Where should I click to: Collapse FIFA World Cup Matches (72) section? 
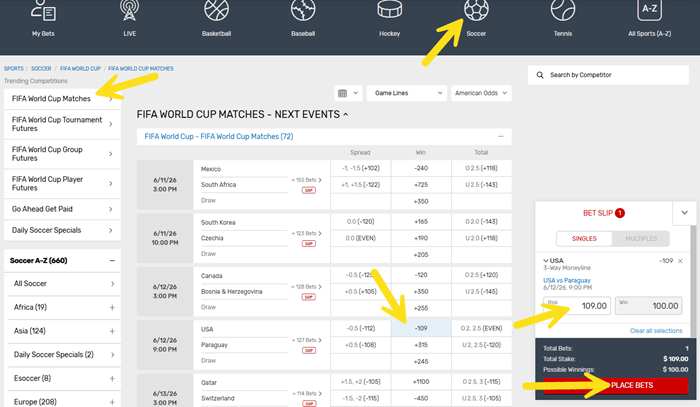click(x=501, y=137)
